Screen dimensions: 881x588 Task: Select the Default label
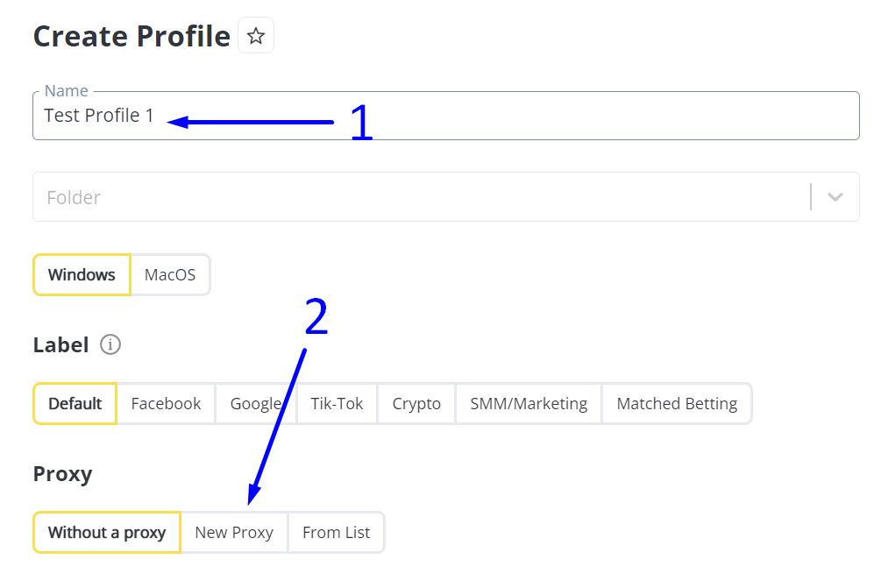[x=75, y=404]
